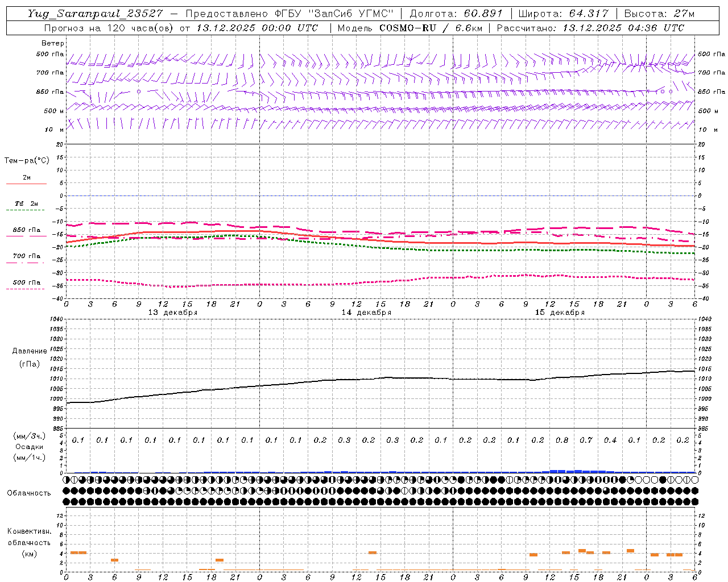Viewport: 728px width, 582px height.
Task: Click the Осадки panel label
Action: [x=30, y=447]
